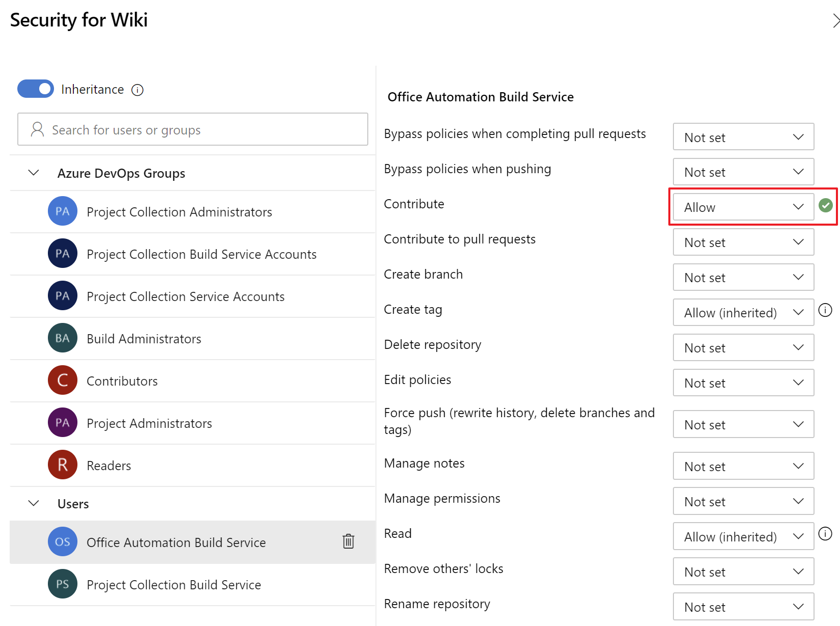
Task: Open the Remove others' locks dropdown
Action: coord(743,571)
